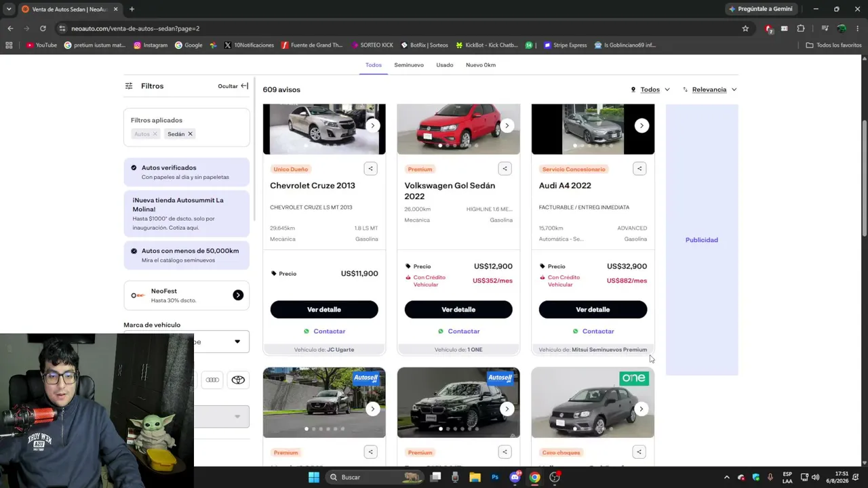The width and height of the screenshot is (868, 488).
Task: Open the YouTube bookmark
Action: pos(41,45)
